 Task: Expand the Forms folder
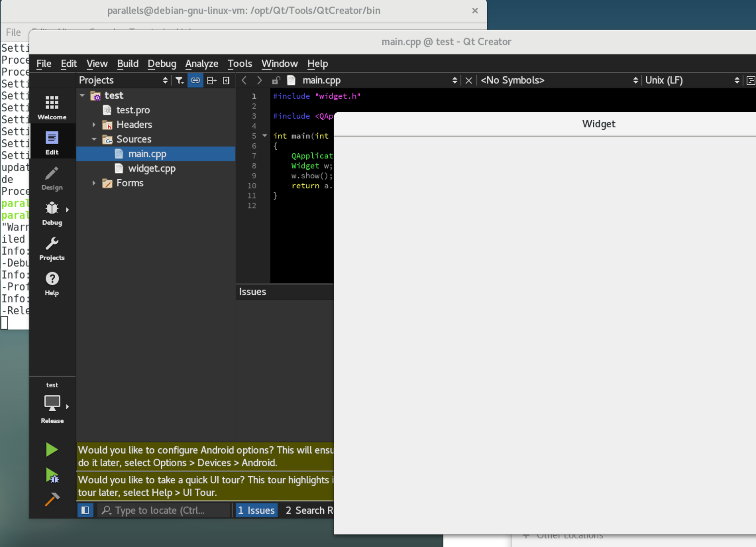[x=94, y=183]
